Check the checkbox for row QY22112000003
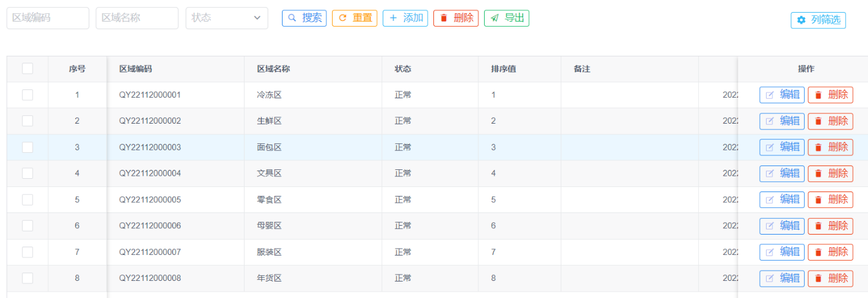Screen dimensions: 868x298 click(27, 147)
